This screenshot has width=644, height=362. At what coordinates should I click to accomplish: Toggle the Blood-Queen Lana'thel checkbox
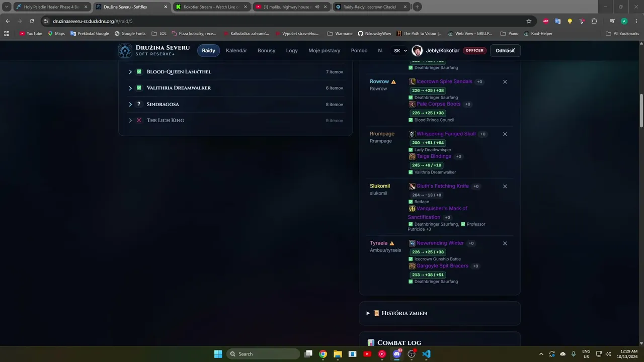point(139,72)
